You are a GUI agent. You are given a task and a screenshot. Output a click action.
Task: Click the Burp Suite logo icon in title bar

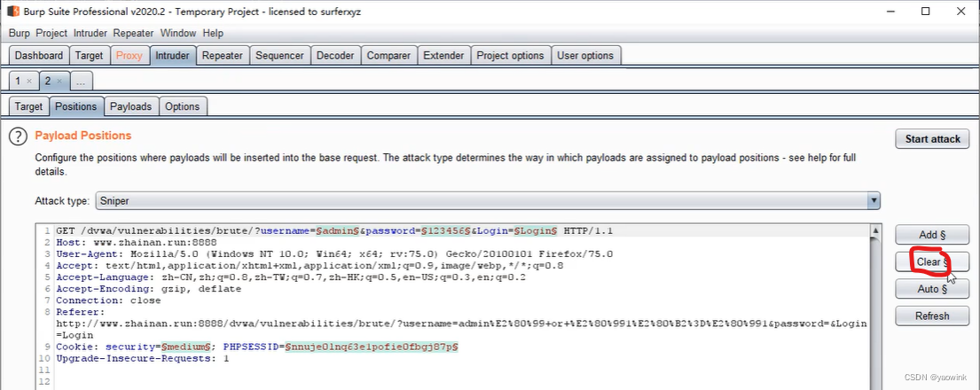[12, 12]
